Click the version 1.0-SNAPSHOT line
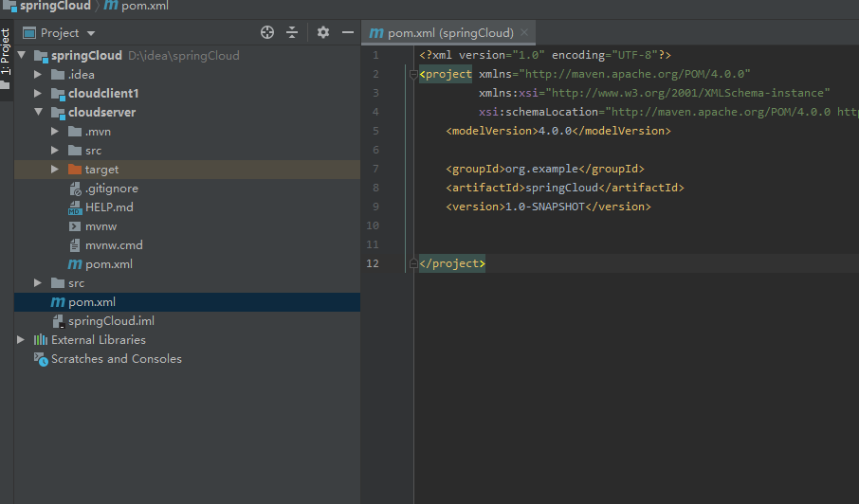The width and height of the screenshot is (859, 504). point(548,207)
